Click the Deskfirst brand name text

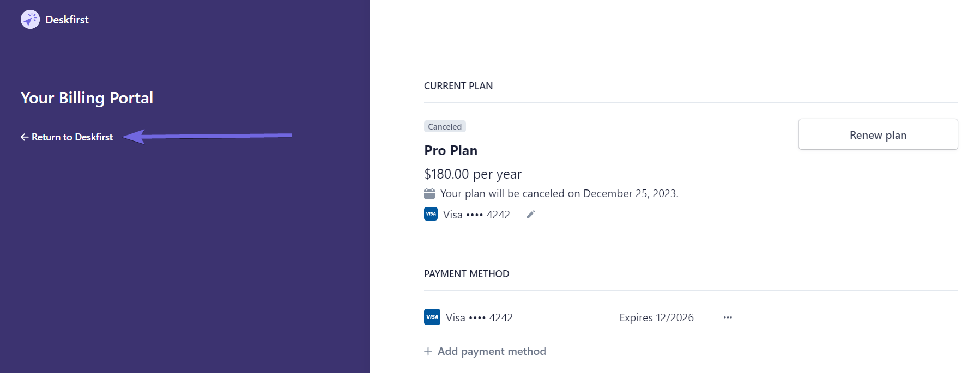pyautogui.click(x=67, y=20)
